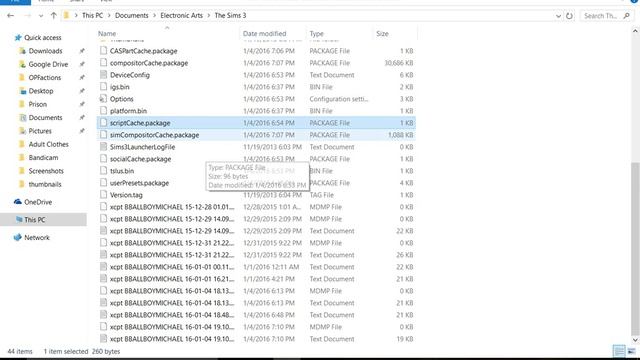Sort files by Name column

click(107, 34)
